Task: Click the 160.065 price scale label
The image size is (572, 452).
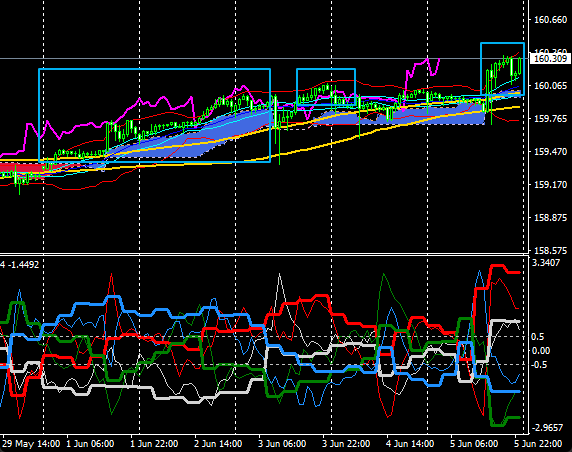Action: [550, 86]
